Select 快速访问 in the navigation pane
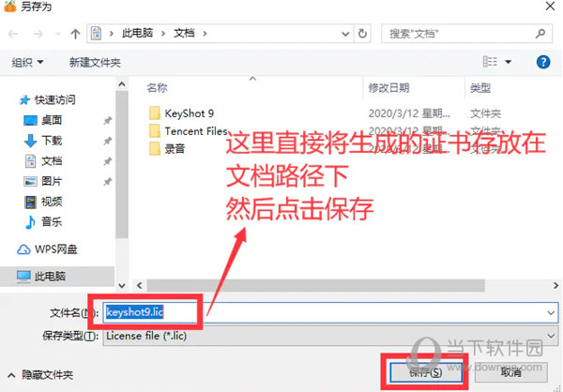 point(48,99)
